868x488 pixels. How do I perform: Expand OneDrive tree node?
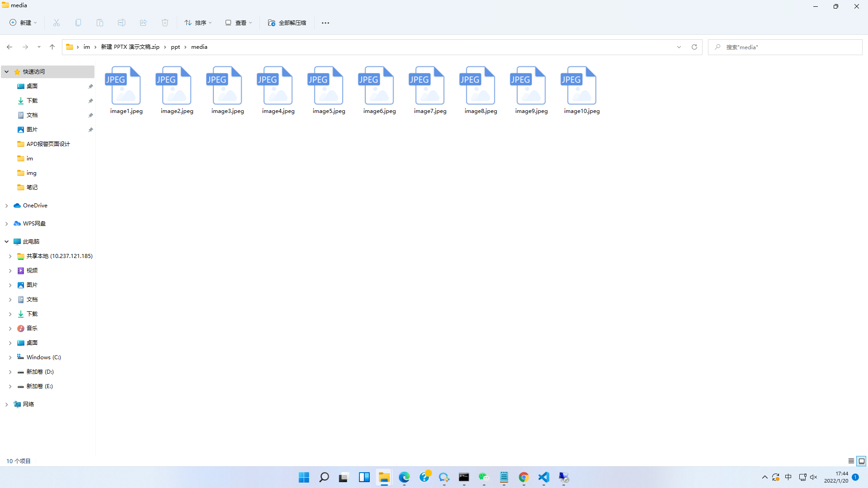click(7, 206)
